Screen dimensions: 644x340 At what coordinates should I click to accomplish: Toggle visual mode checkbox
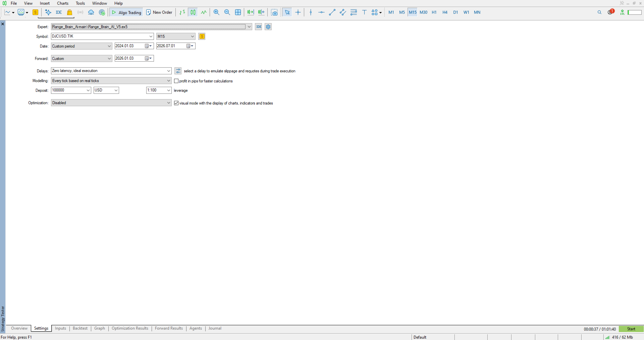[176, 103]
